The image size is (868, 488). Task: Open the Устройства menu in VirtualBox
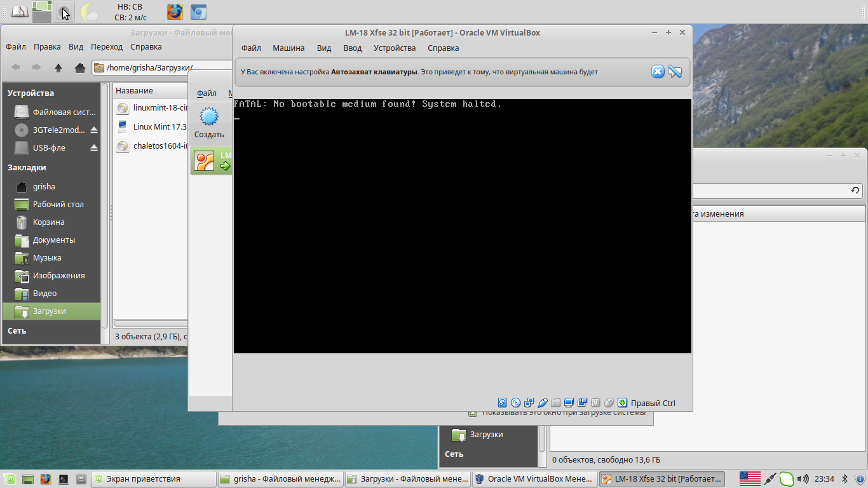pos(395,48)
